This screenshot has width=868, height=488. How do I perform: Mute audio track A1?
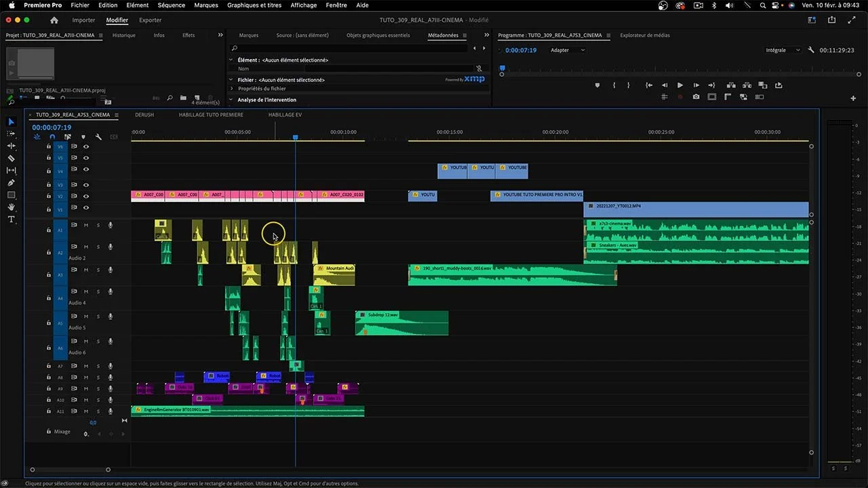point(86,225)
